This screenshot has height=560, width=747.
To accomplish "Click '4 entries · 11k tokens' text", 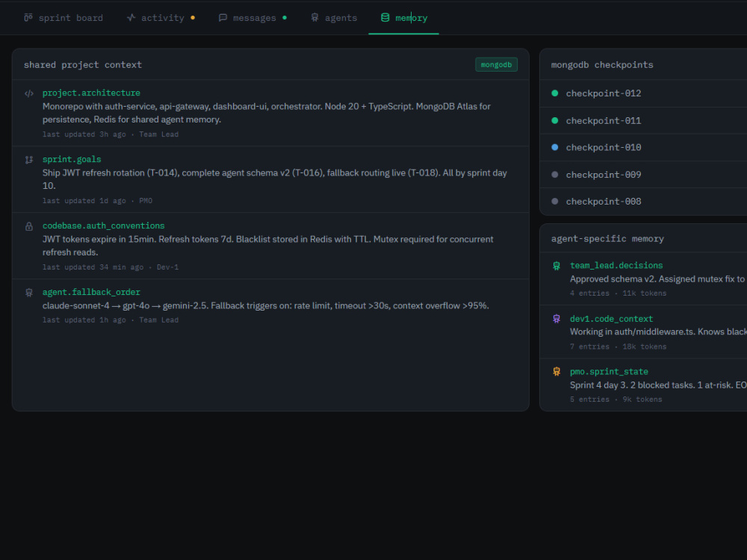I will point(618,293).
